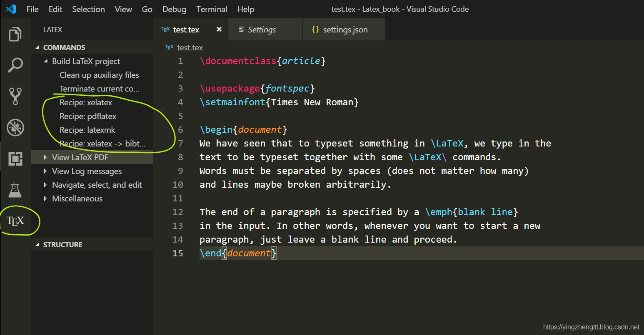Image resolution: width=644 pixels, height=335 pixels.
Task: Expand the View LaTeX PDF node
Action: 45,157
